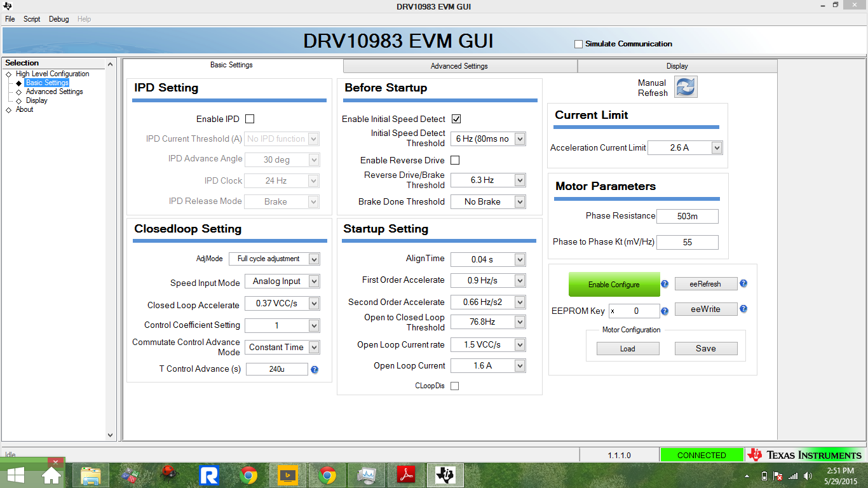Open Open Loop Current rate dropdown
This screenshot has width=868, height=488.
point(520,344)
